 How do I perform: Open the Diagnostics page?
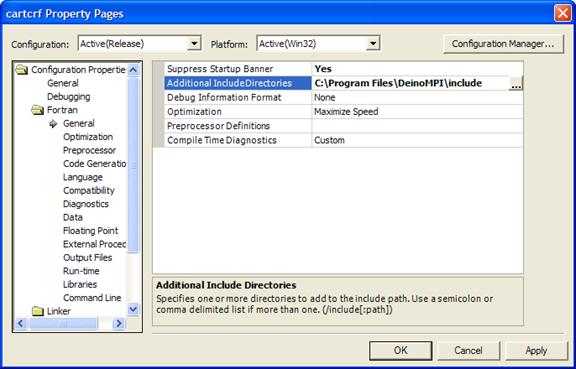point(86,204)
